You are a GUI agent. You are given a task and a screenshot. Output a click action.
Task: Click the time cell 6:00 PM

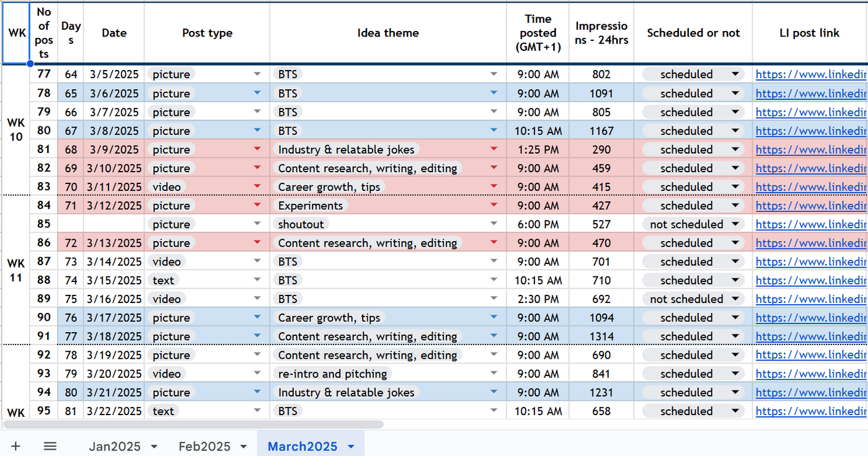(538, 224)
